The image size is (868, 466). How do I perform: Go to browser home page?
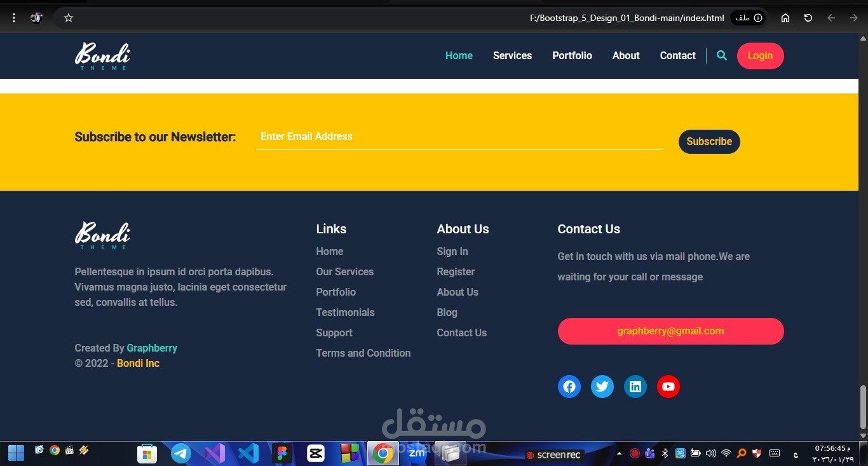click(x=785, y=18)
